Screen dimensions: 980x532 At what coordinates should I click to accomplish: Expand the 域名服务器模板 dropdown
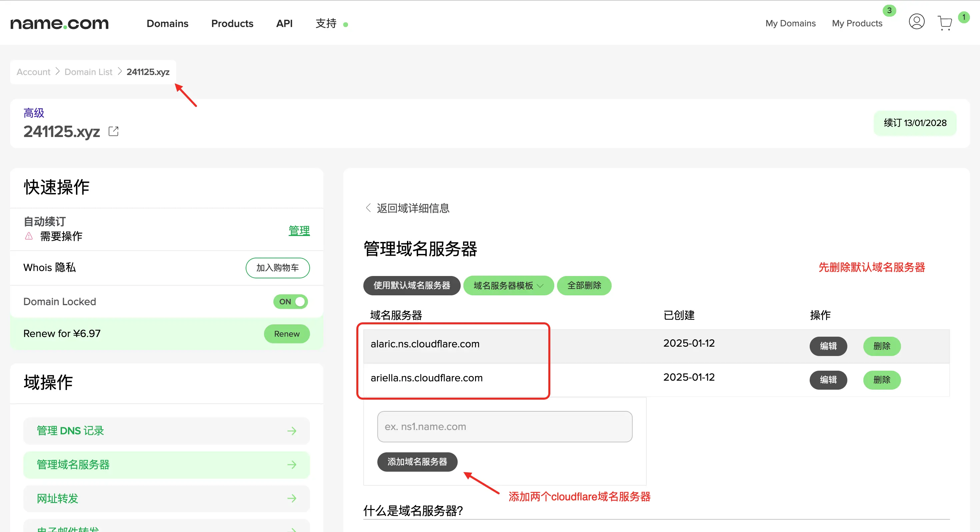click(x=508, y=285)
